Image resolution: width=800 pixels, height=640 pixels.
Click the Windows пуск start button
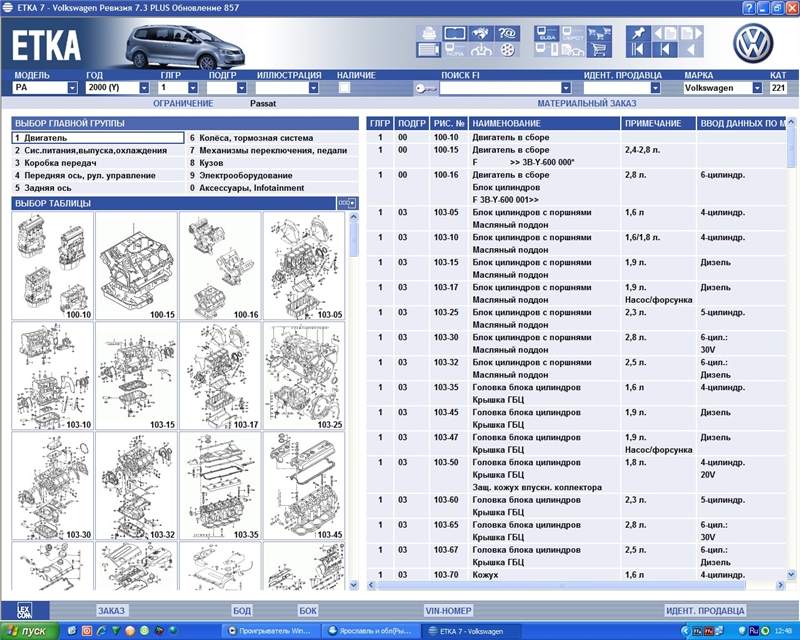point(30,631)
